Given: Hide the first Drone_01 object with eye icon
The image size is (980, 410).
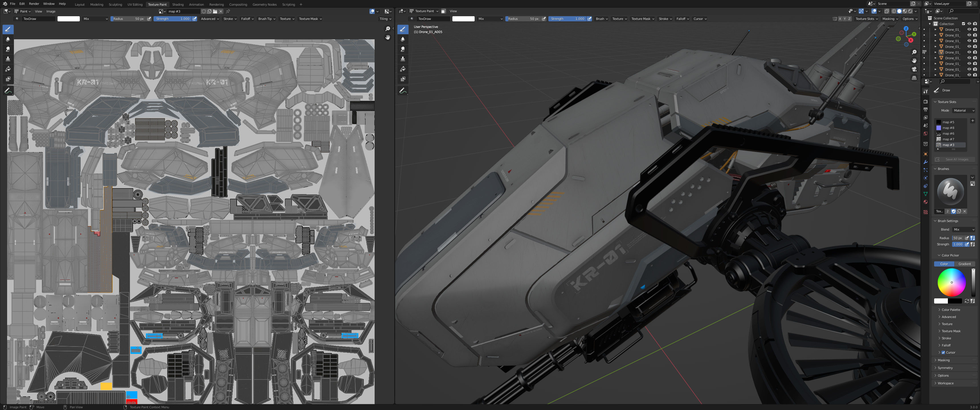Looking at the screenshot, I should pos(969,29).
